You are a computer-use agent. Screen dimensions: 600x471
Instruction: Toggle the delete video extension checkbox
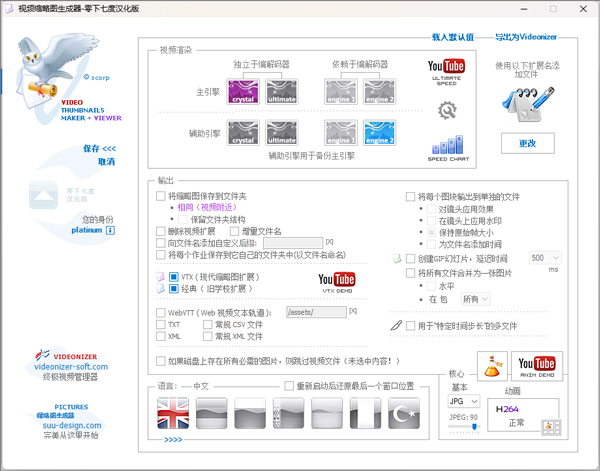tap(161, 231)
